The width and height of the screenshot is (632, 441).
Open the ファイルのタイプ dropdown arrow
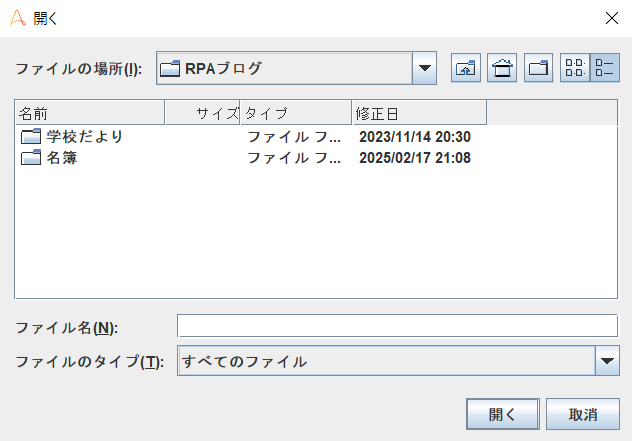(x=607, y=361)
